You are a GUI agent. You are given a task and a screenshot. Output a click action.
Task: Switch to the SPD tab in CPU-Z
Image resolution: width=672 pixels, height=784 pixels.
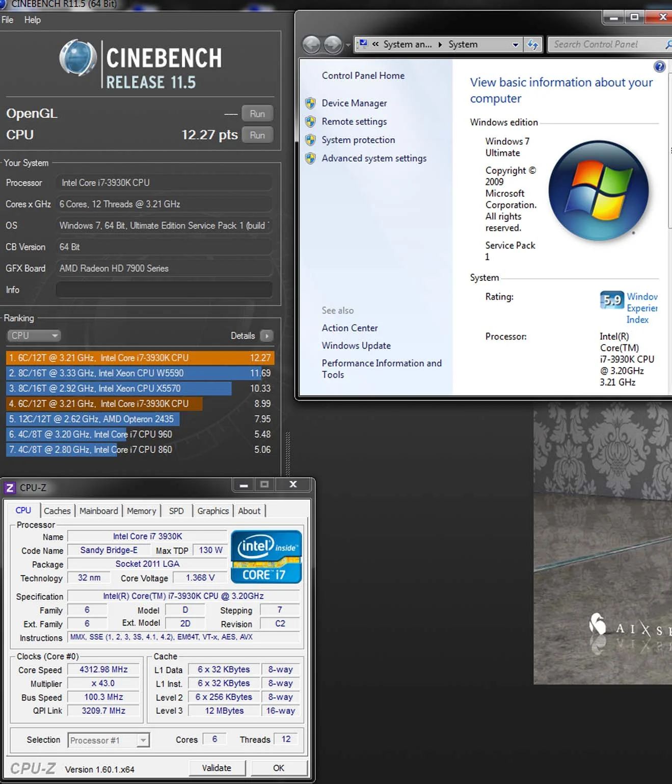176,511
